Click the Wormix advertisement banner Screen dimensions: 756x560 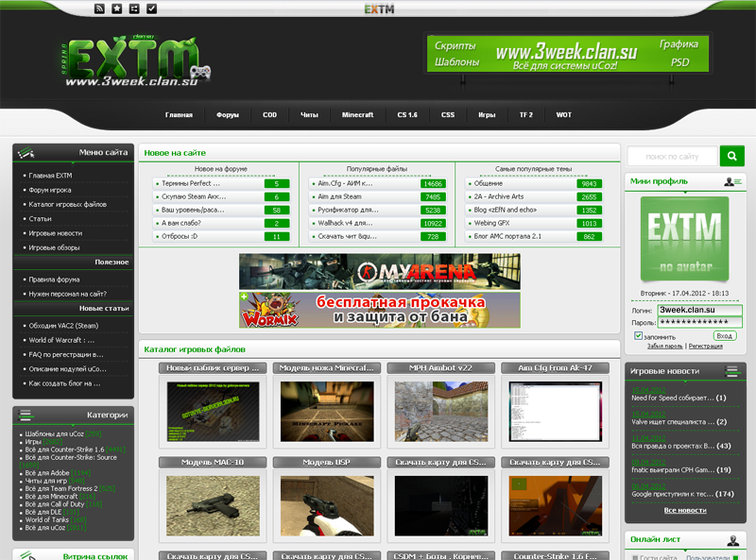[x=379, y=310]
